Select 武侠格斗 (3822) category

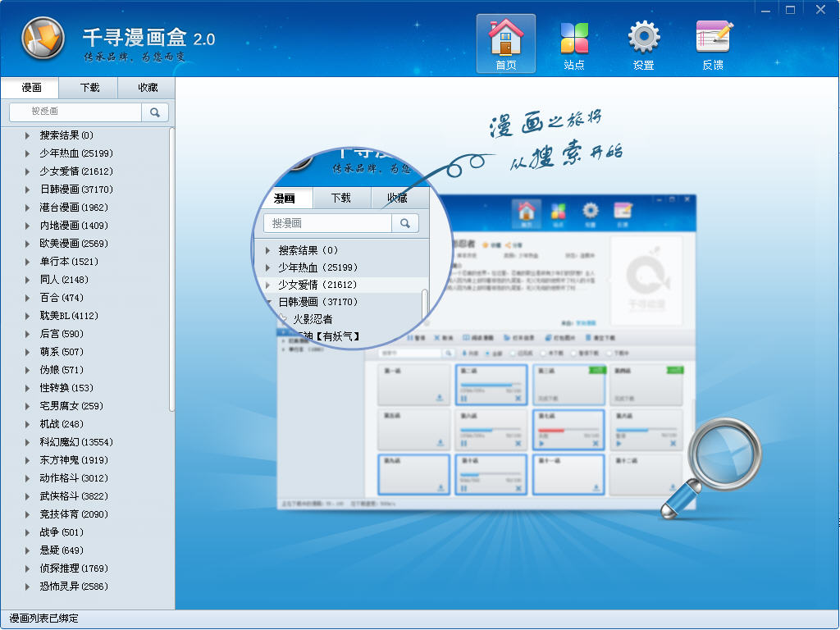(x=74, y=496)
